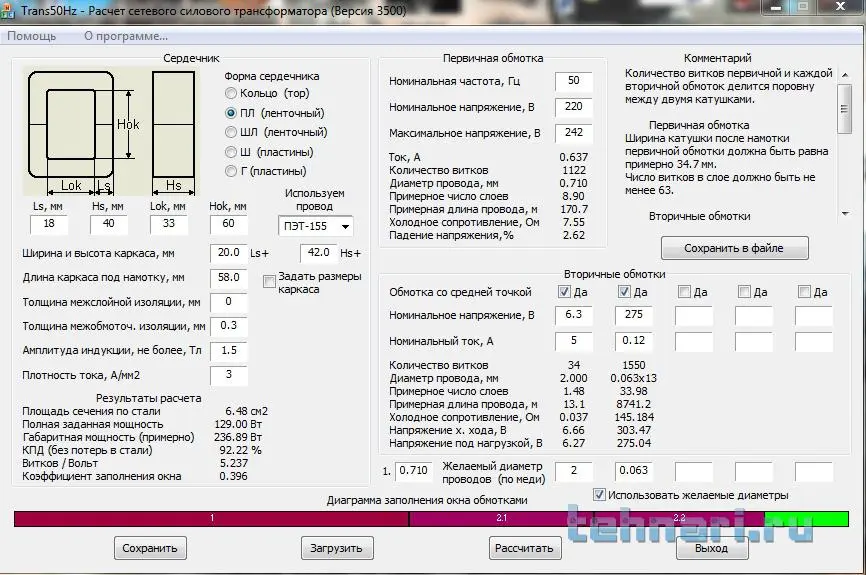Click desired wire diameter field showing 2
This screenshot has height=575, width=866.
(573, 471)
